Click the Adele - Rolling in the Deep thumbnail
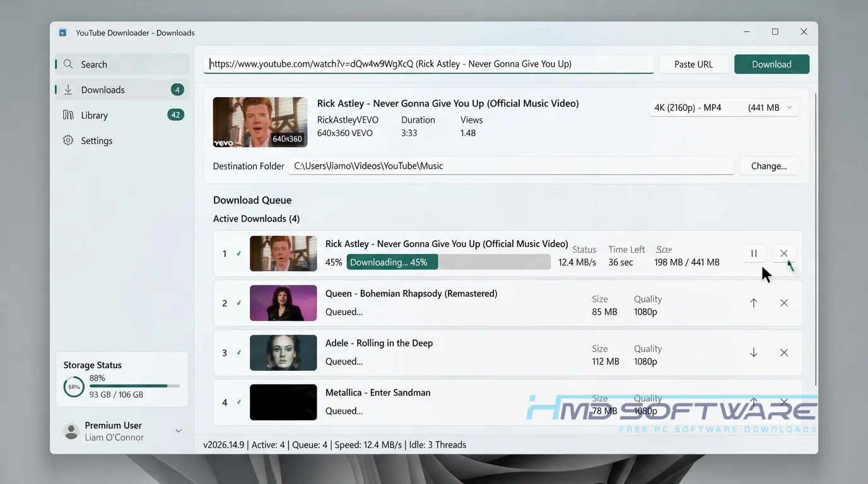Screen dimensions: 868x484 click(283, 353)
